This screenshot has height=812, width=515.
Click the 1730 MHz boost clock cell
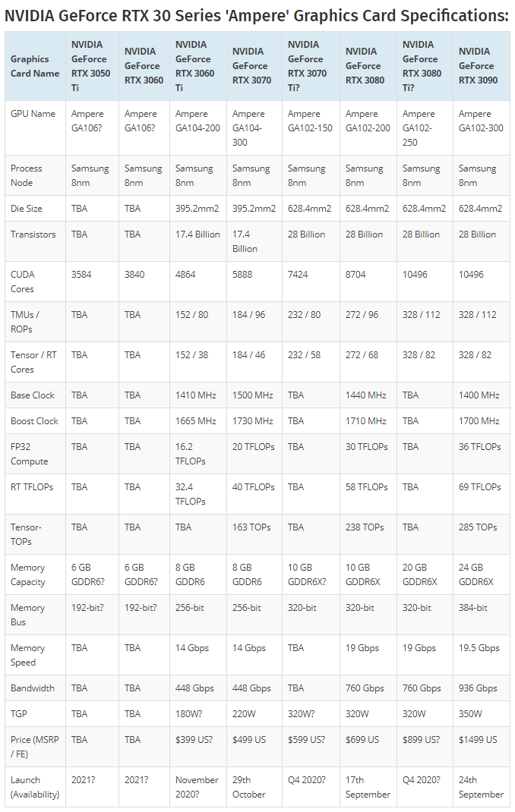252,421
